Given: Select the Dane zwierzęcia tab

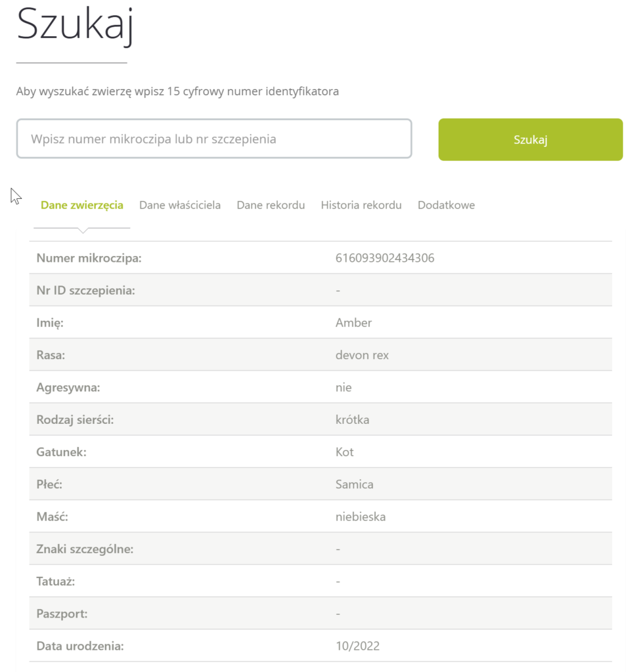Looking at the screenshot, I should point(82,205).
